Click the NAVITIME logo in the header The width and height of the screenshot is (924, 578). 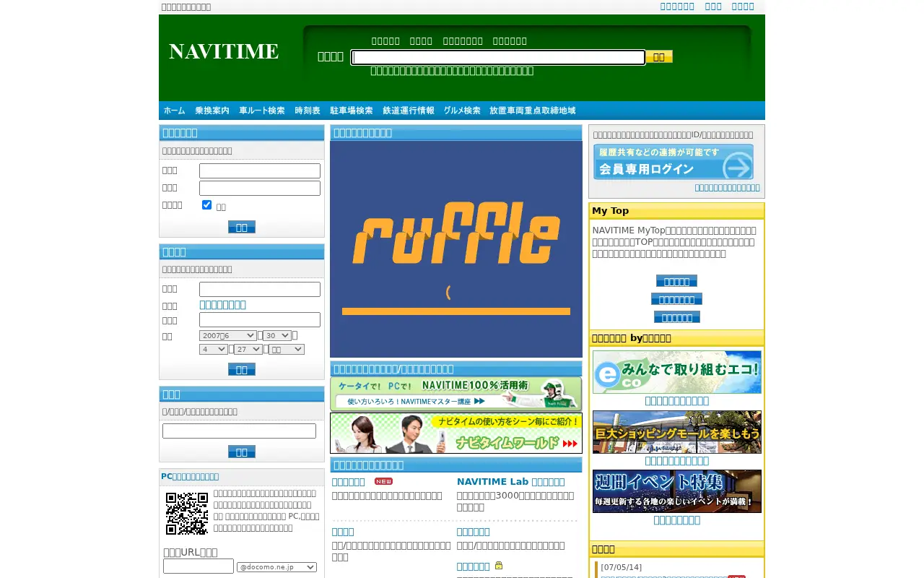(224, 51)
